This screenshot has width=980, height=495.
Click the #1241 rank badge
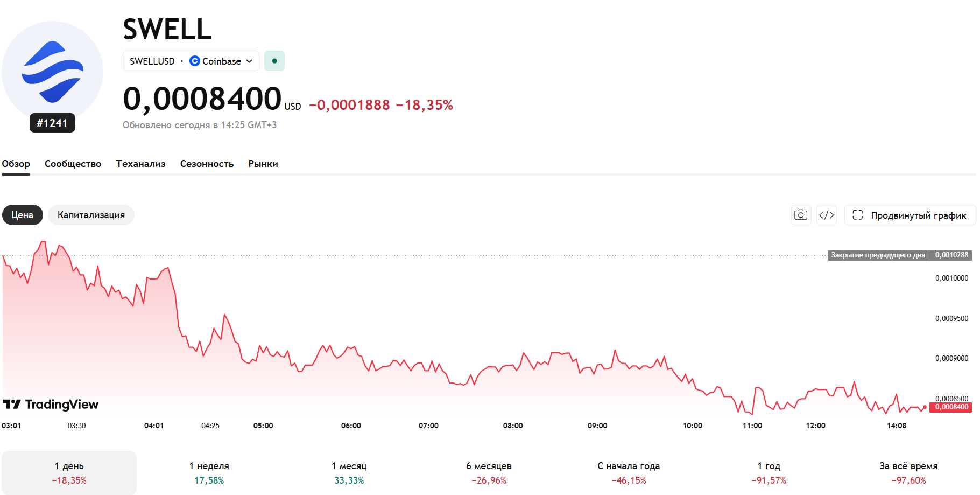(x=52, y=123)
